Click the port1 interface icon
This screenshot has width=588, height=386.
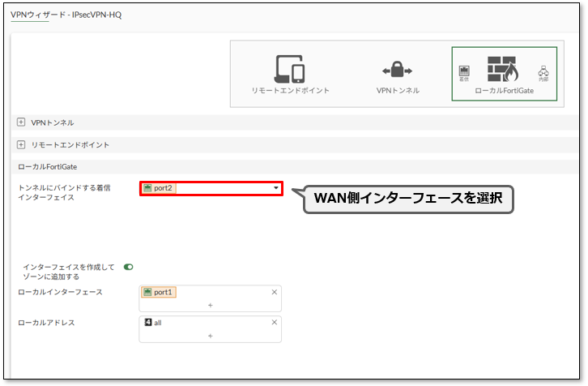tap(147, 292)
